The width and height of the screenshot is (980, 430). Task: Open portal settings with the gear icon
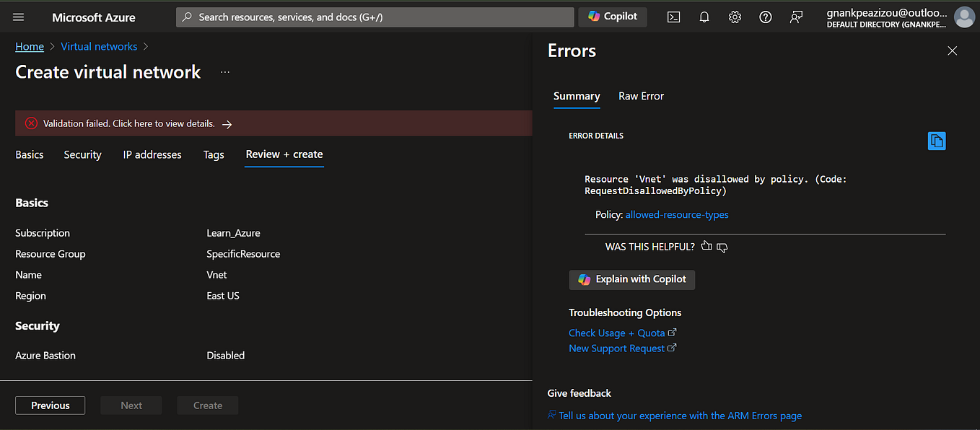click(x=735, y=17)
